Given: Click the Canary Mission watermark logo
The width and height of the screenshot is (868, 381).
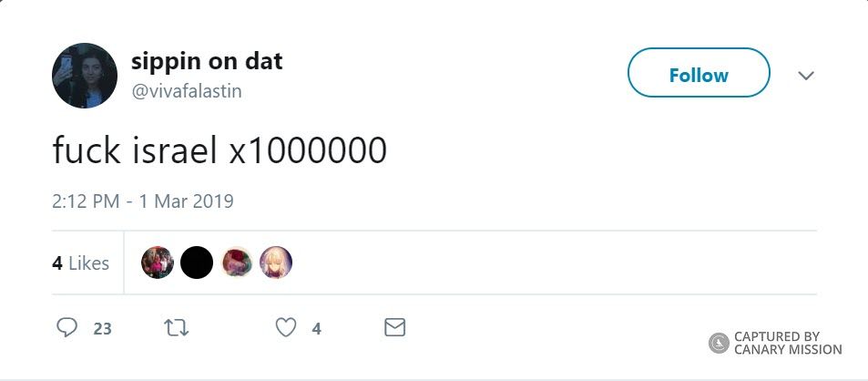Looking at the screenshot, I should click(719, 343).
